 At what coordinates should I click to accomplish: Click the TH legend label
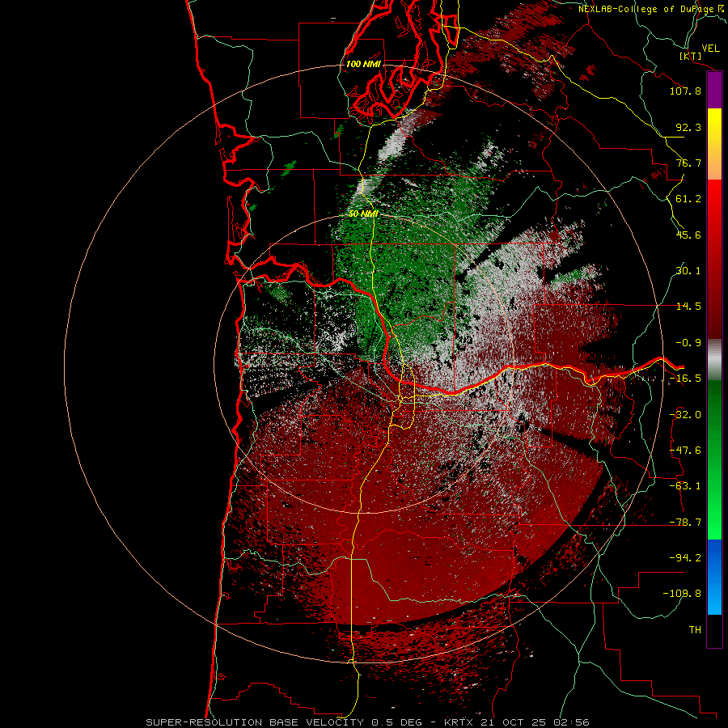pyautogui.click(x=695, y=629)
